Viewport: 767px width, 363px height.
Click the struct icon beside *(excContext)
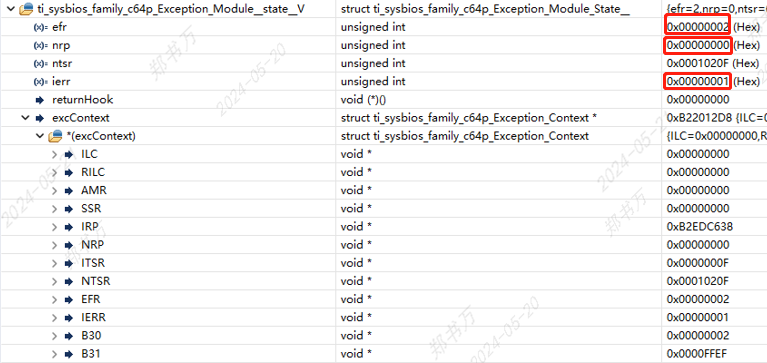pyautogui.click(x=55, y=136)
